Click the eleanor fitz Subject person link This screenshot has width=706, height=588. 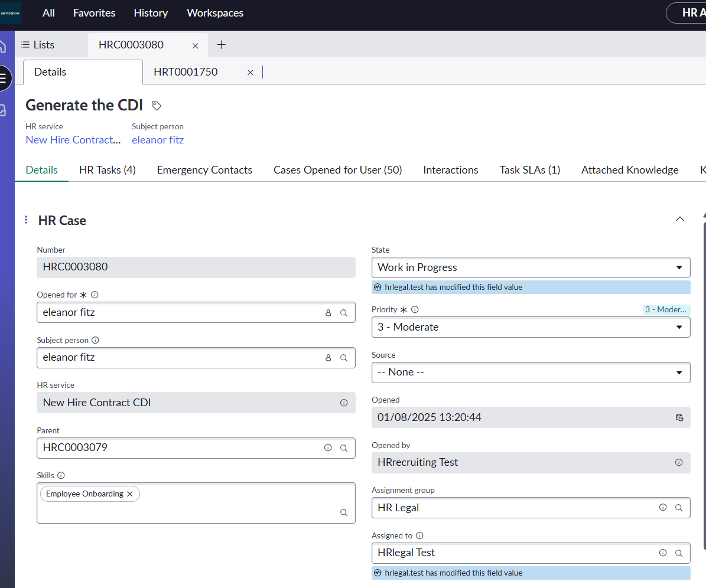[157, 139]
